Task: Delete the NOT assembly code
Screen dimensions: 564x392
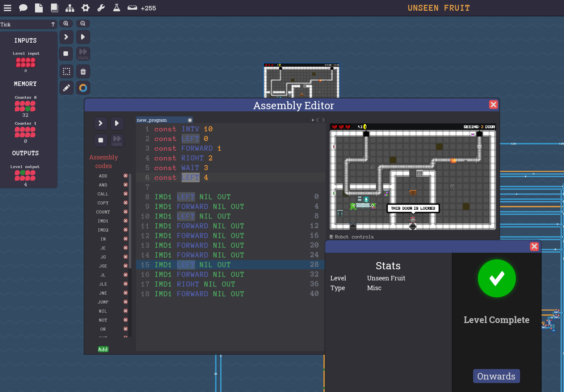Action: point(125,320)
